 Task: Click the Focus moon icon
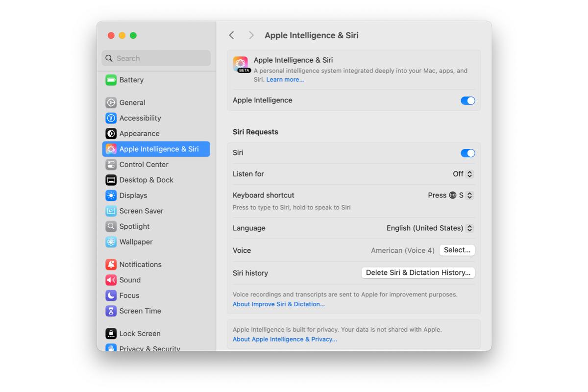click(x=111, y=295)
